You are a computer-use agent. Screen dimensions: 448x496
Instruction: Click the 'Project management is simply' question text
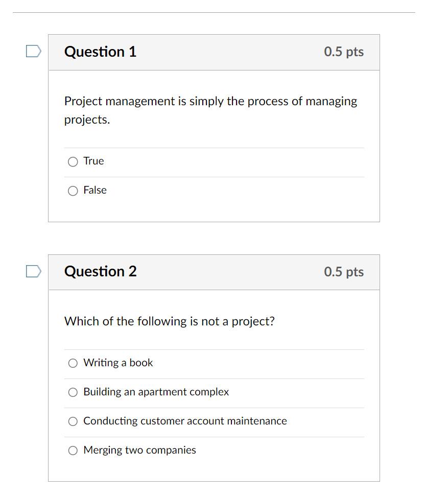click(x=210, y=110)
